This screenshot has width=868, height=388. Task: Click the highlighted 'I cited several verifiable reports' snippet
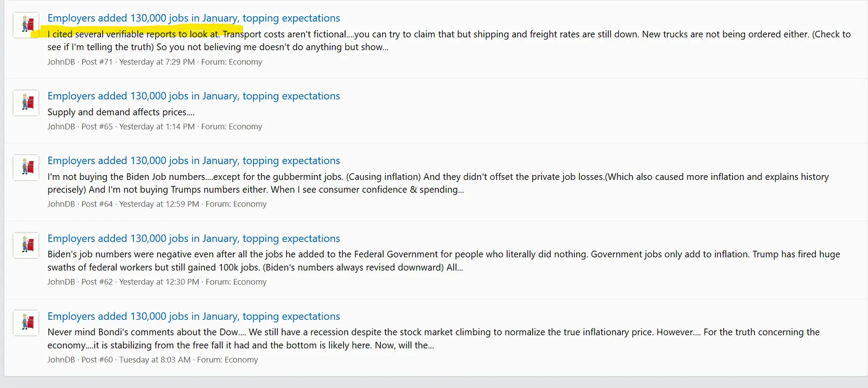pos(133,34)
